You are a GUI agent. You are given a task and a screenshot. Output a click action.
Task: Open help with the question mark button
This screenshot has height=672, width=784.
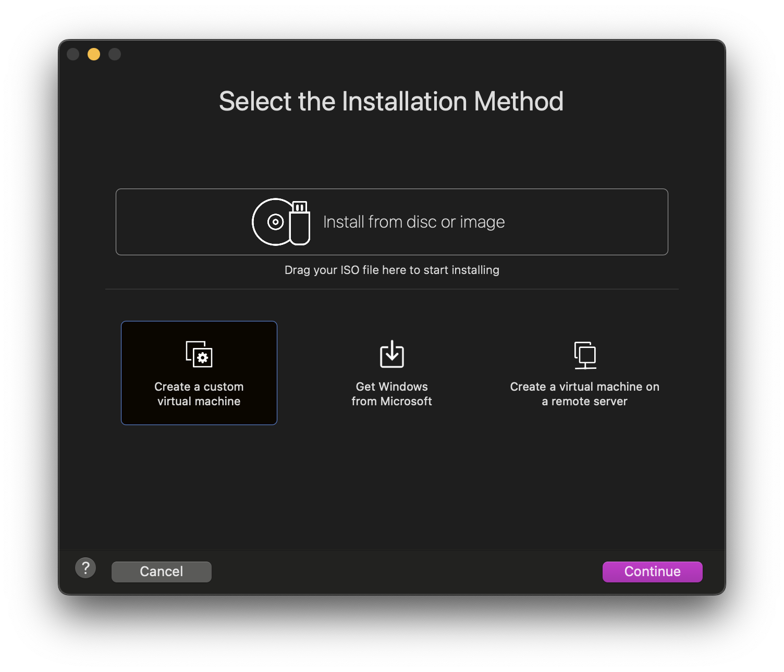pyautogui.click(x=85, y=568)
